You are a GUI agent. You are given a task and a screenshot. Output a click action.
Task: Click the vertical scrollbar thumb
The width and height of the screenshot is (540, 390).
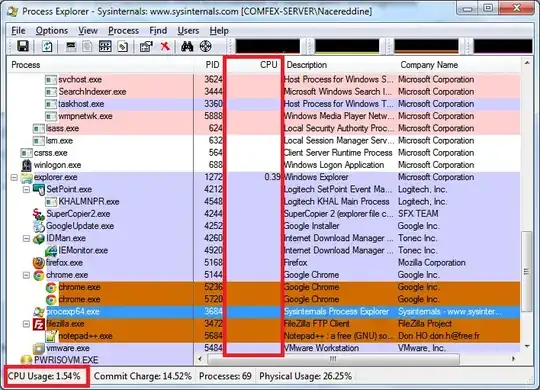(x=527, y=271)
